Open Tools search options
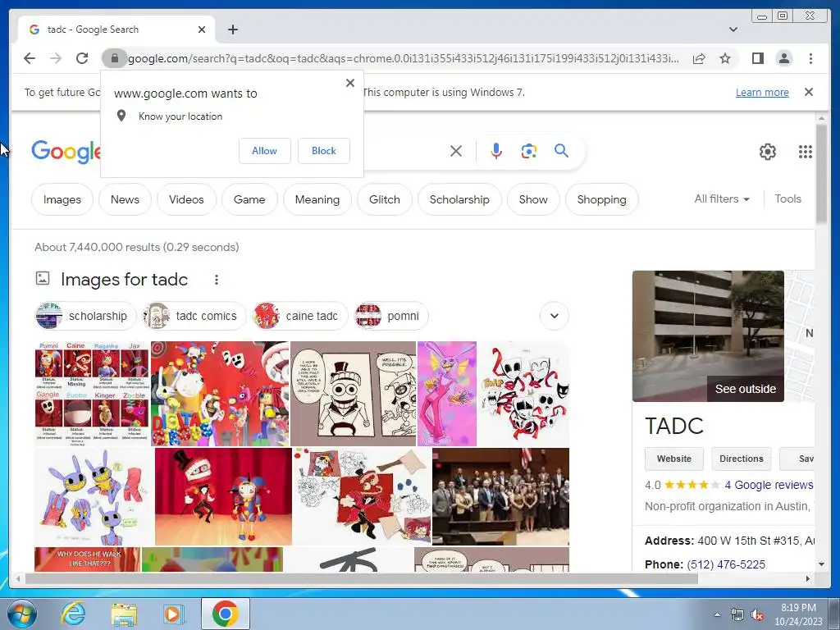This screenshot has width=840, height=630. click(787, 199)
